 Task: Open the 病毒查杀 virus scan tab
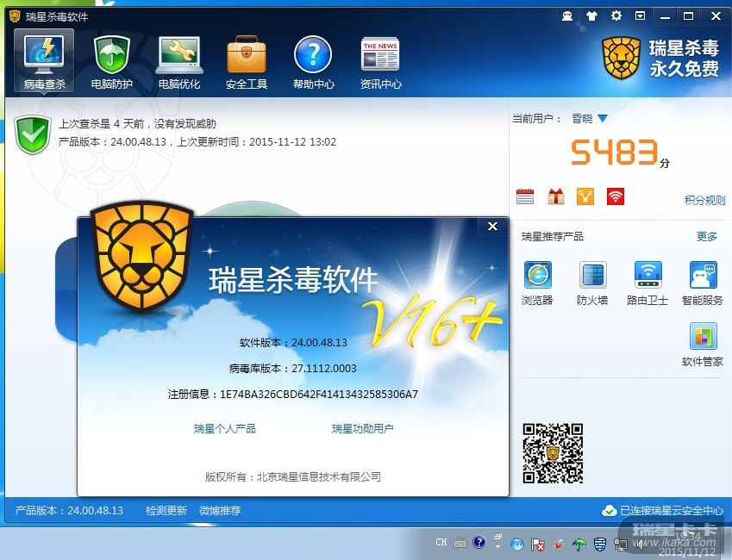44,60
